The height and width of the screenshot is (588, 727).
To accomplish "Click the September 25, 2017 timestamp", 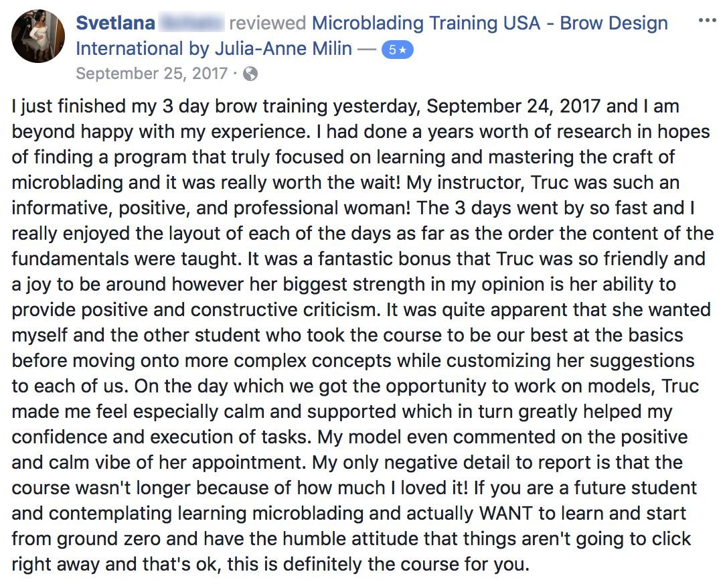I will tap(152, 74).
